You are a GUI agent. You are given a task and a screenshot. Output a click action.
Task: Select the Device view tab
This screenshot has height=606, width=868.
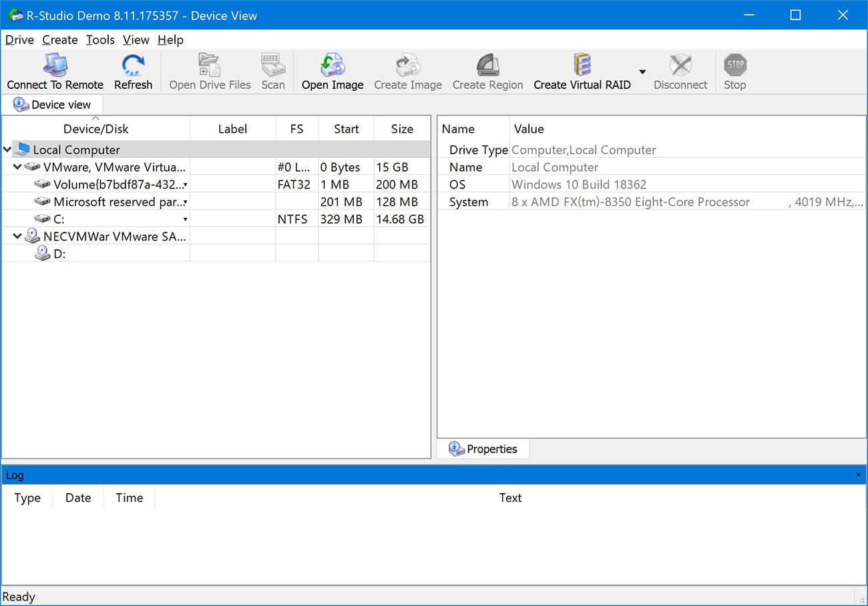pos(52,105)
